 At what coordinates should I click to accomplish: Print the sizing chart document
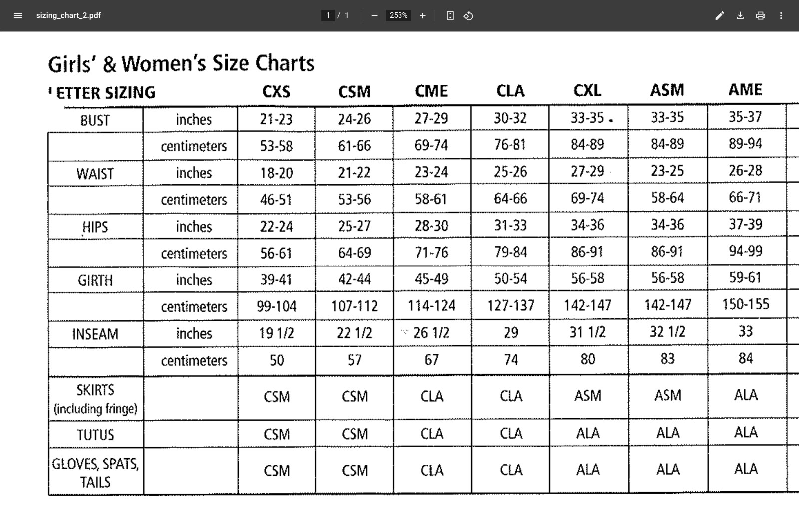tap(760, 15)
